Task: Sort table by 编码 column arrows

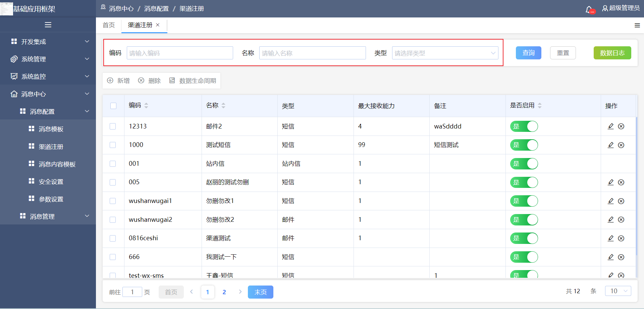Action: tap(146, 105)
